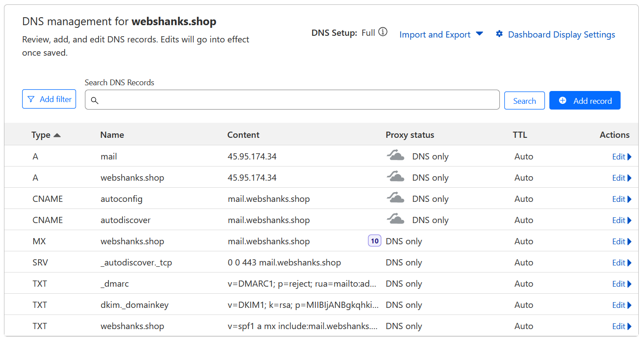Click the MX type cell
The image size is (644, 341).
point(39,241)
